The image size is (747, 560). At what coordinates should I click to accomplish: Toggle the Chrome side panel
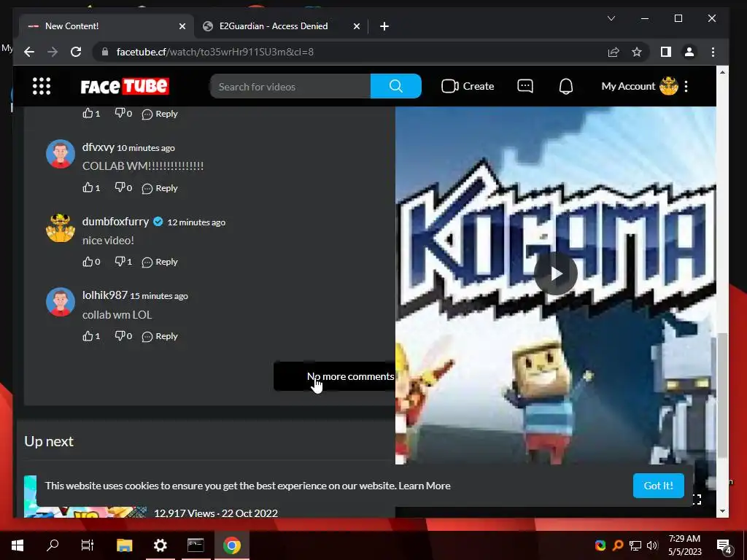(666, 52)
